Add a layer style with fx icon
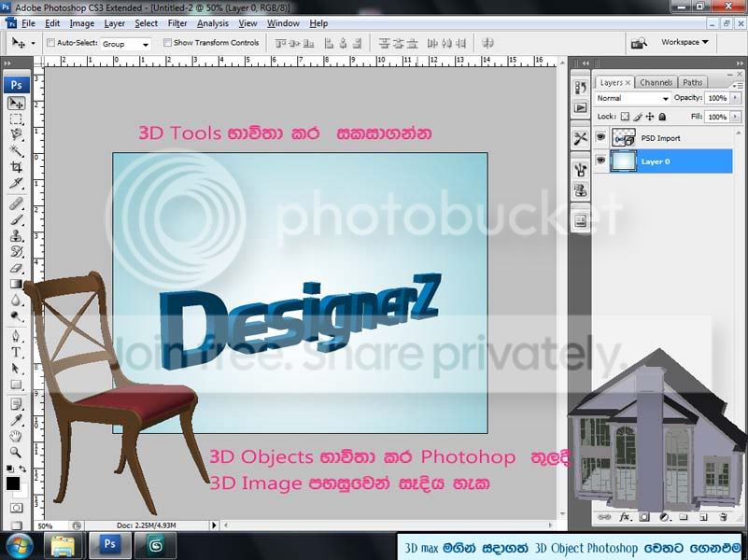Viewport: 748px width, 560px height. [x=625, y=517]
